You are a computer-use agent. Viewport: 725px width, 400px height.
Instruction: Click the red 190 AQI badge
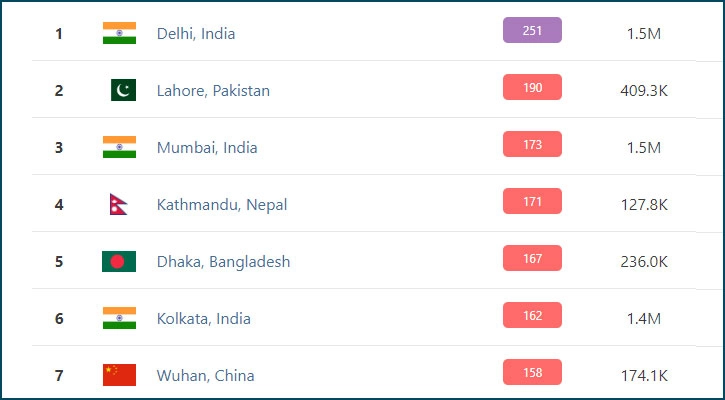532,87
